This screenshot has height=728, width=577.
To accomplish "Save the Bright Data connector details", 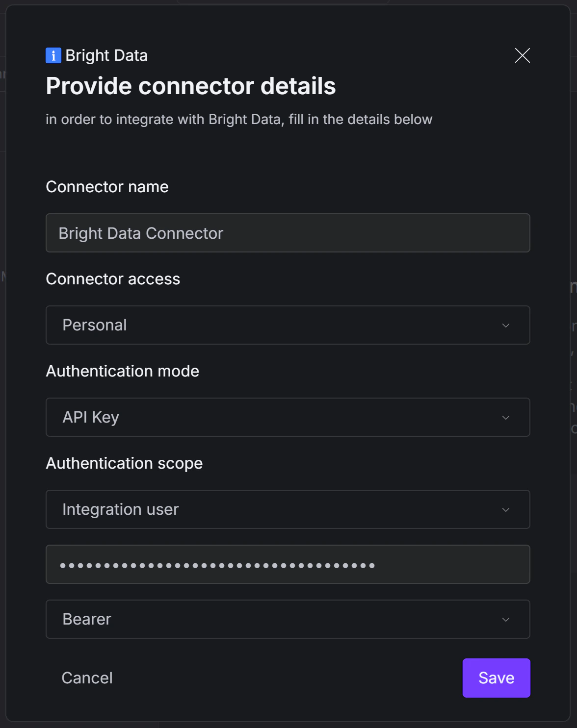I will 496,678.
